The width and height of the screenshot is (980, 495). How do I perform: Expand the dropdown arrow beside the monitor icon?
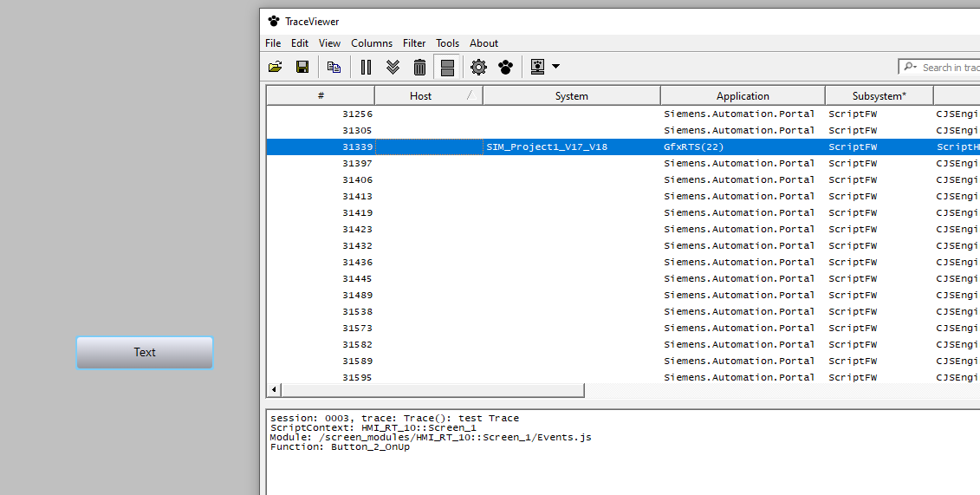click(x=555, y=67)
